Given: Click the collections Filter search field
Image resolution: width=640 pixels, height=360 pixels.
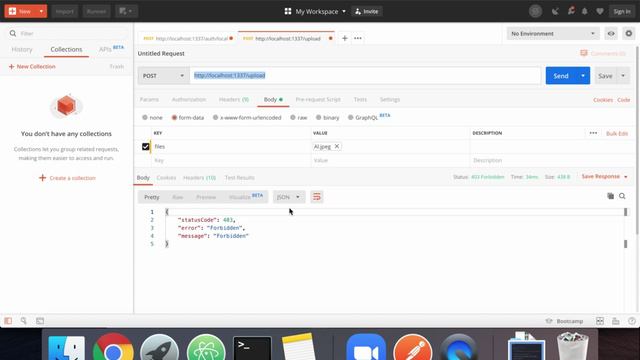Looking at the screenshot, I should click(67, 33).
